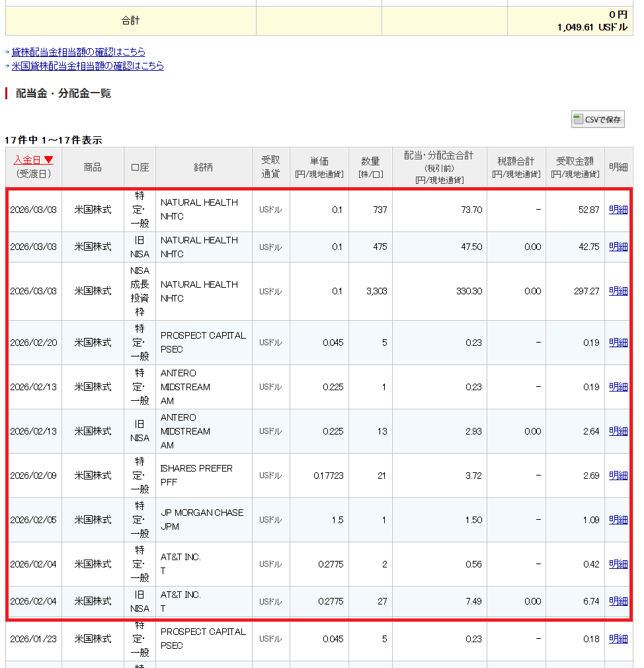Click the CSV file icon on save button
This screenshot has height=668, width=644.
tap(579, 120)
